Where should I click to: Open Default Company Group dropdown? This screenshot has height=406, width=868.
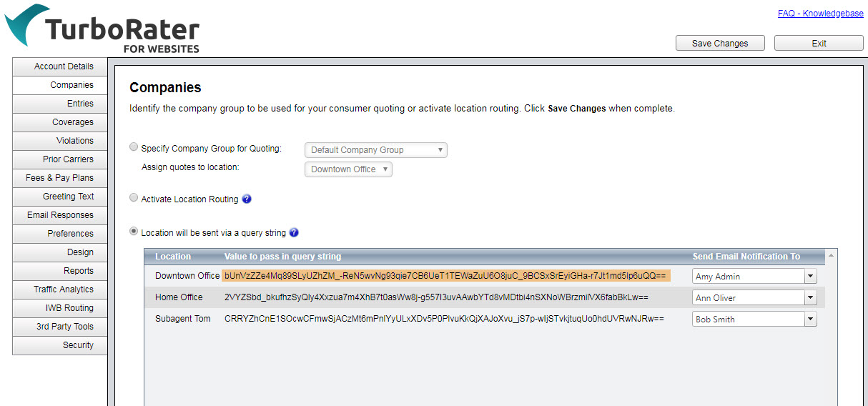tap(376, 150)
